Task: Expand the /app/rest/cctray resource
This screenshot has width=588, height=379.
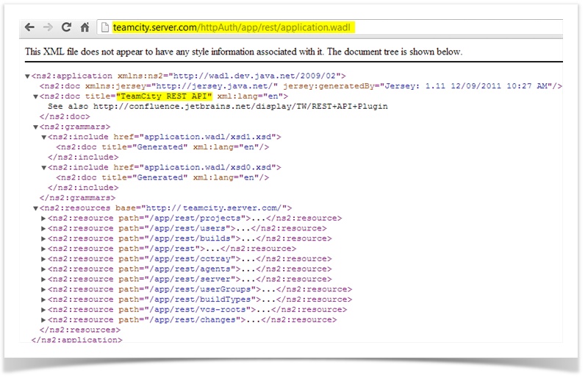Action: point(44,259)
